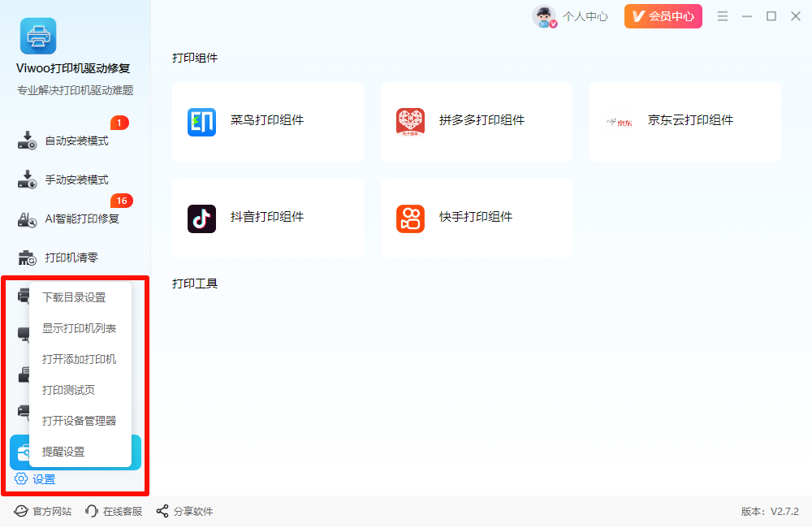
Task: Open the 拼多多打印组件 card
Action: point(477,122)
